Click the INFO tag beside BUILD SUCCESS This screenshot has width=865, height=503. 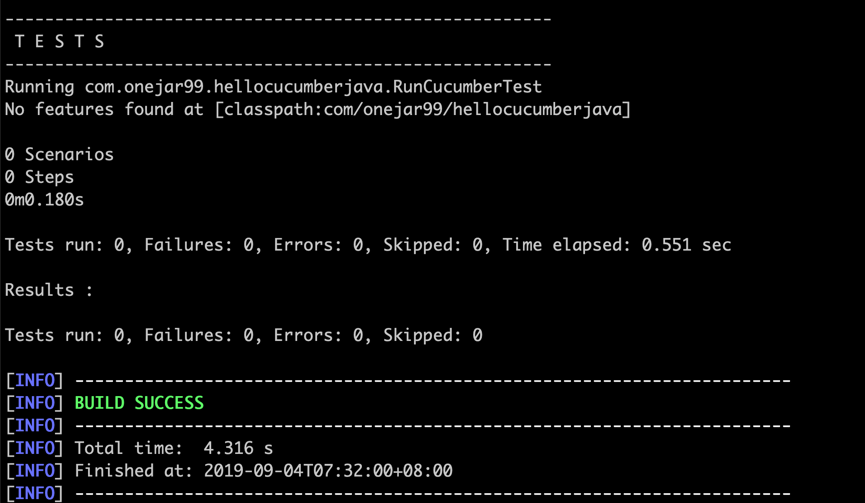coord(34,403)
